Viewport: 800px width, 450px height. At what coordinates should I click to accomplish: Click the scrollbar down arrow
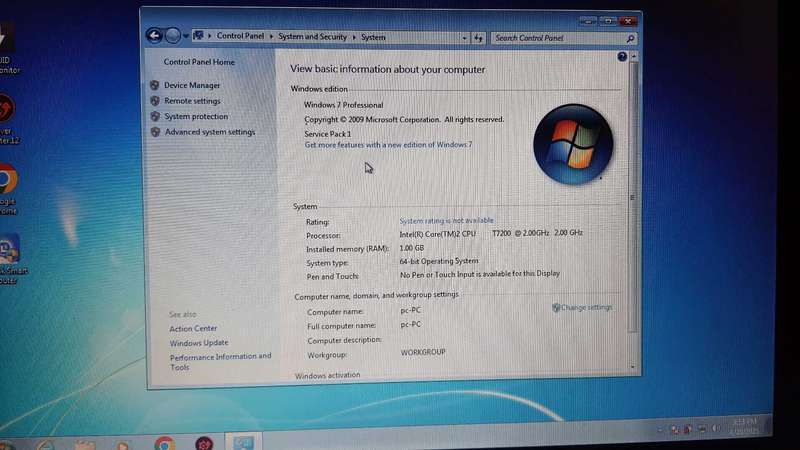(x=633, y=366)
